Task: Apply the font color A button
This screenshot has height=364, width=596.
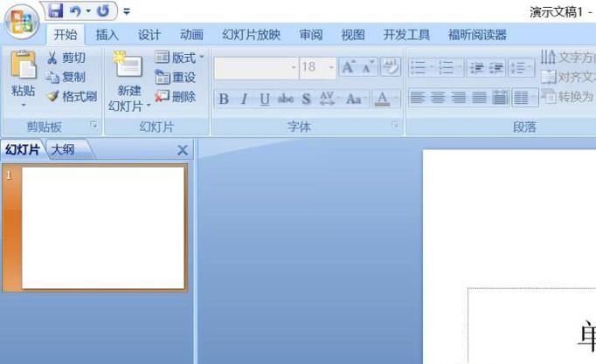Action: [x=382, y=99]
